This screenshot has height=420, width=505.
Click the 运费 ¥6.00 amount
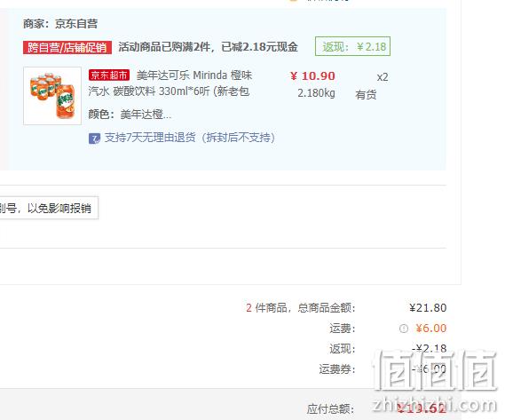(x=431, y=329)
